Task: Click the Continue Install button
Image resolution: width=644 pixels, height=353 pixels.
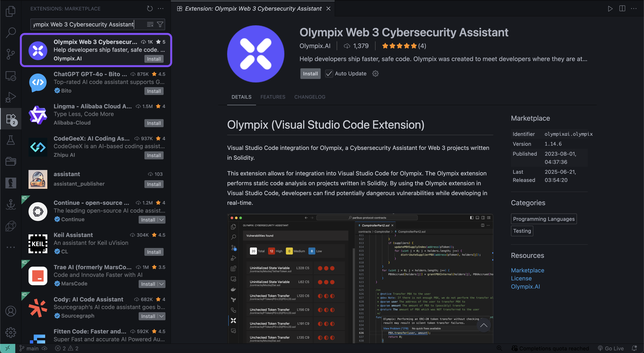Action: pos(148,220)
